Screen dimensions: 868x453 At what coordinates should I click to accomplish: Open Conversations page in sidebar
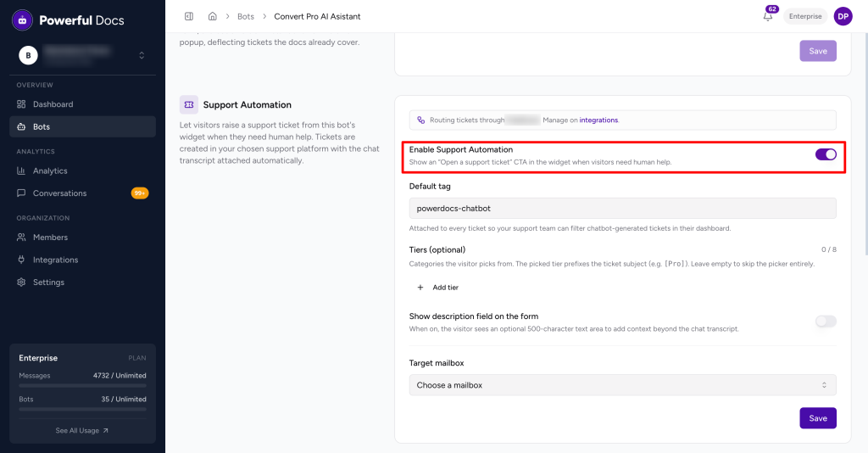tap(82, 193)
